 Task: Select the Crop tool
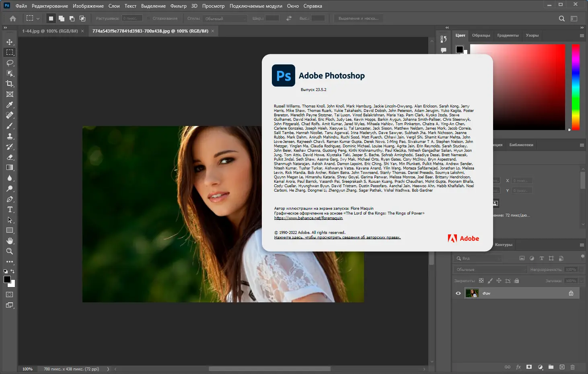coord(10,84)
